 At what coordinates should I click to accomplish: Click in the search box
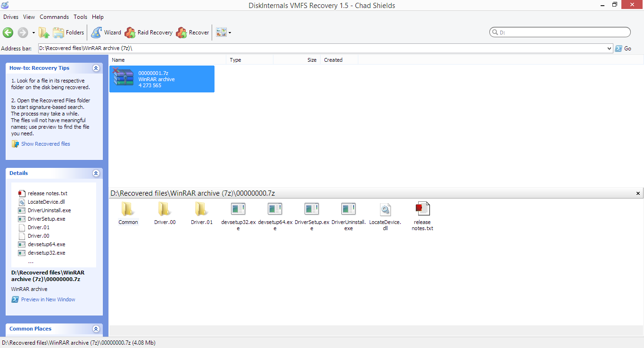click(560, 33)
